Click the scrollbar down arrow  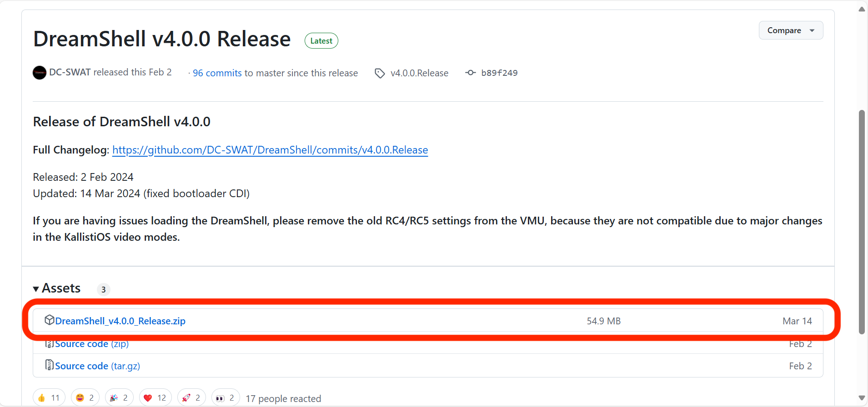click(x=862, y=398)
